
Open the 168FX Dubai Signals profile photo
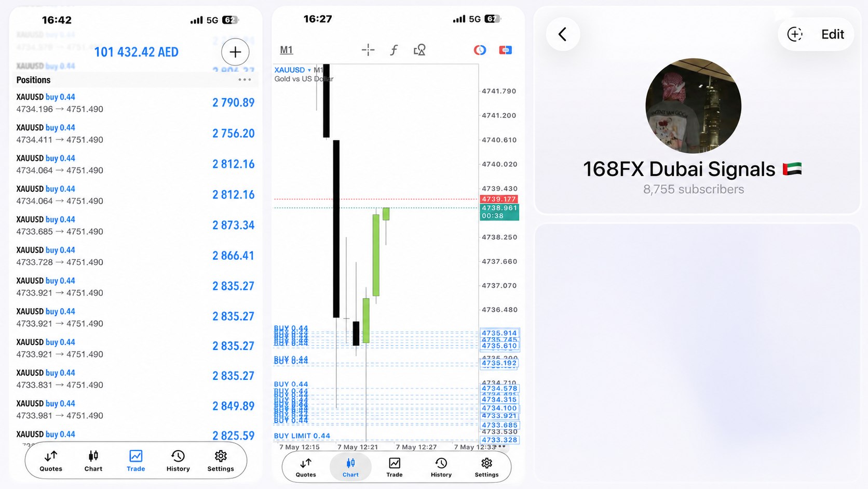point(694,106)
